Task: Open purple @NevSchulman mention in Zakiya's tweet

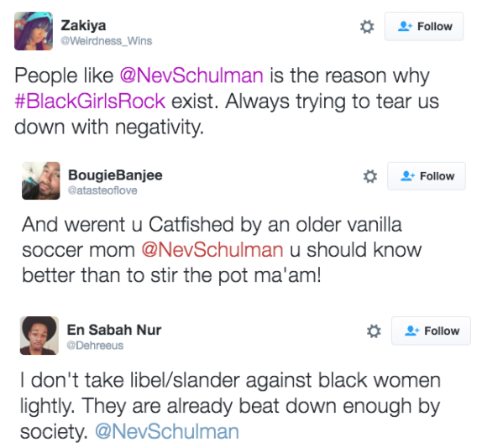Action: click(191, 76)
